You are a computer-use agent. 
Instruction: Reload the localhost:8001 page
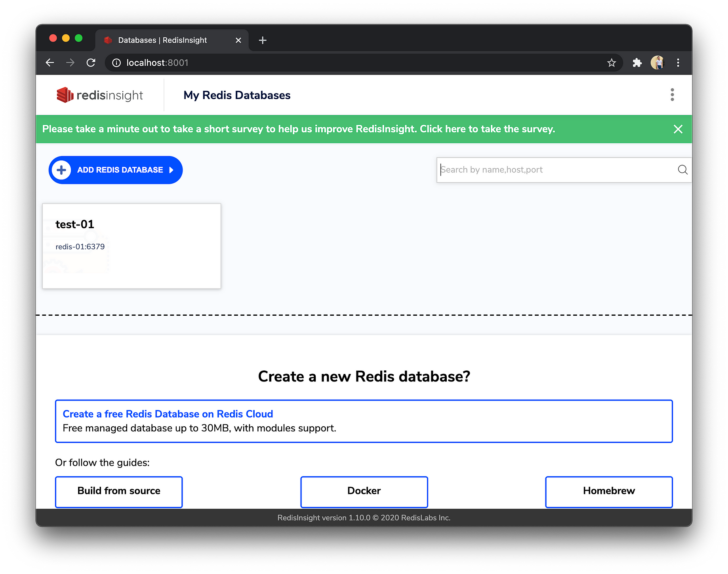[91, 63]
